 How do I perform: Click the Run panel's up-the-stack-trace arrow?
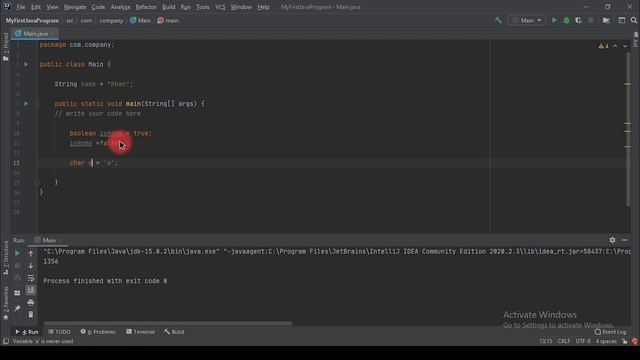tap(31, 253)
